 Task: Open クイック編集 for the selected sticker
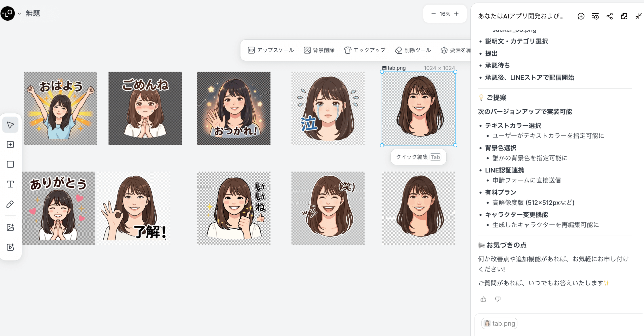418,157
